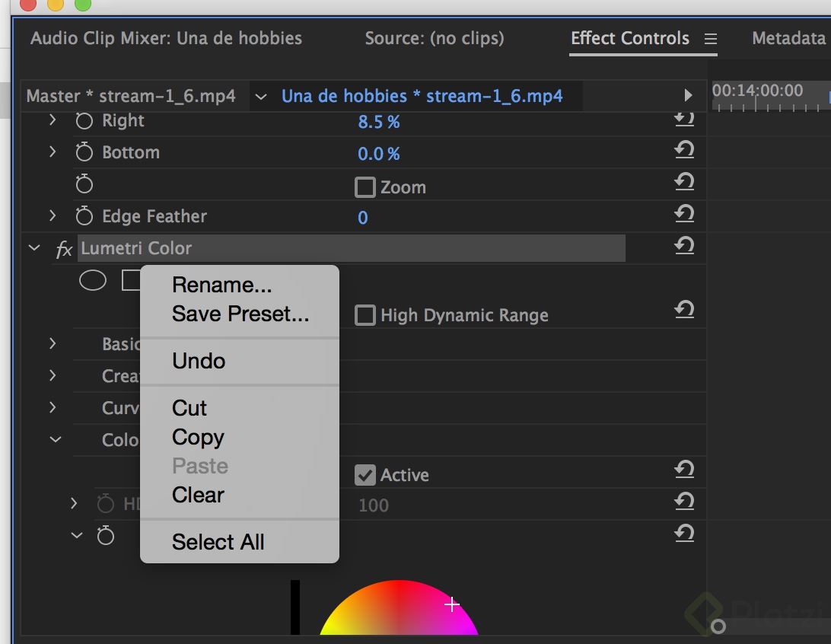The image size is (831, 644).
Task: Toggle the Lumetri Color fx icon
Action: point(64,249)
